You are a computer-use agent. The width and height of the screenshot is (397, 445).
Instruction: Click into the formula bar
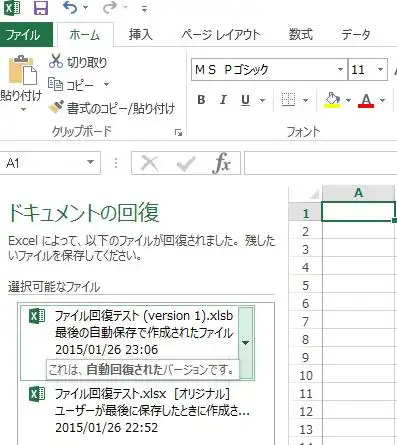click(321, 163)
